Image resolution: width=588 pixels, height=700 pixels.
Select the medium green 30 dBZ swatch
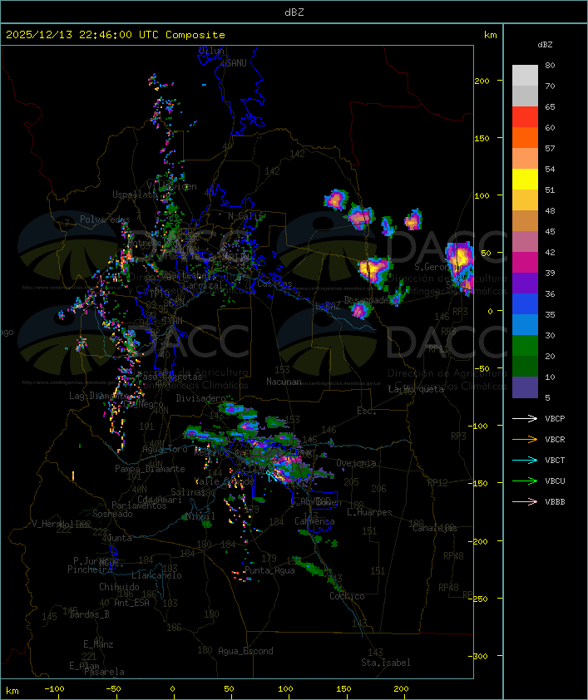pos(525,345)
